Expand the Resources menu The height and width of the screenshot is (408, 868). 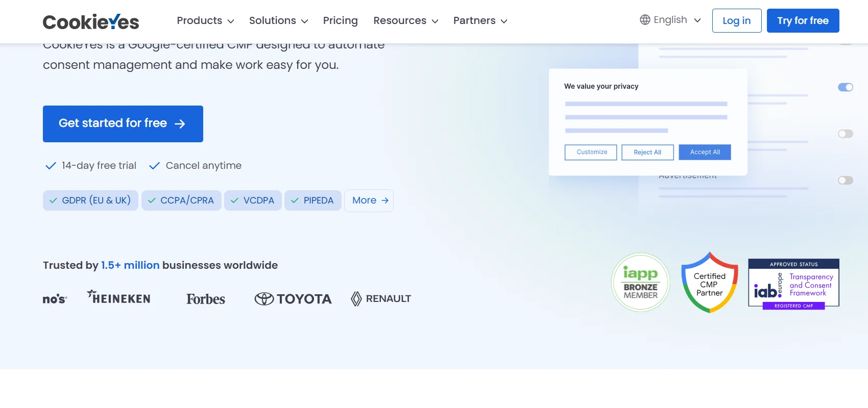[x=406, y=21]
